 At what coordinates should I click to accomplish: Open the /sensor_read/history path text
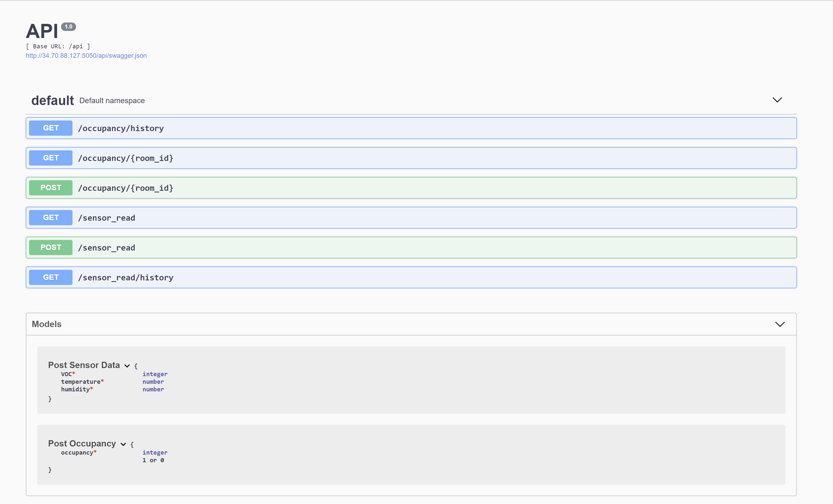coord(125,278)
